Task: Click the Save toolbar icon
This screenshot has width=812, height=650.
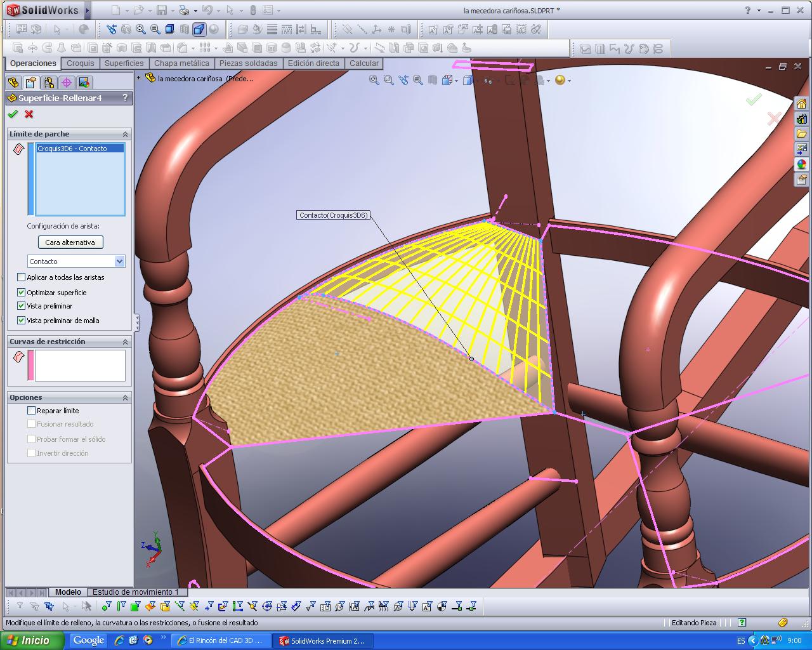Action: [x=162, y=10]
